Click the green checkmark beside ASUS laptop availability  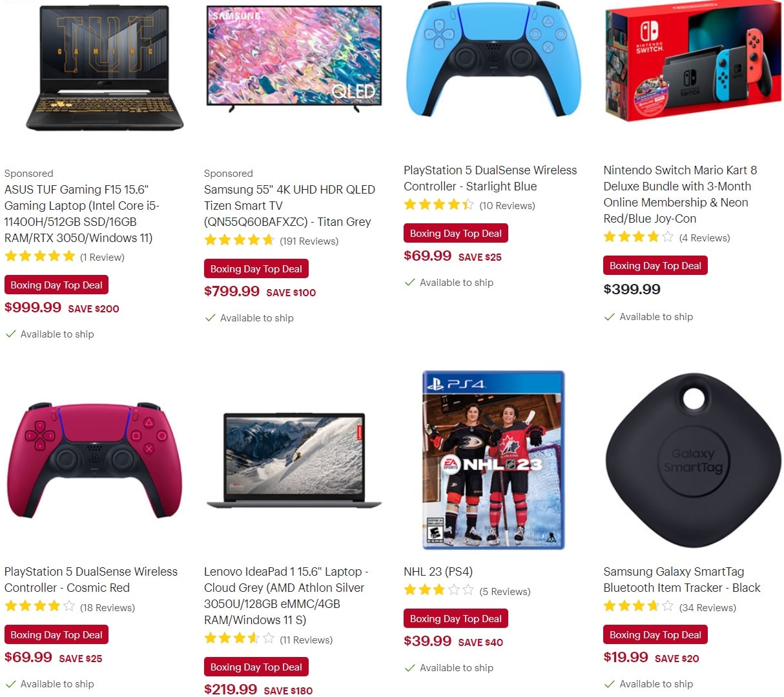pyautogui.click(x=11, y=334)
